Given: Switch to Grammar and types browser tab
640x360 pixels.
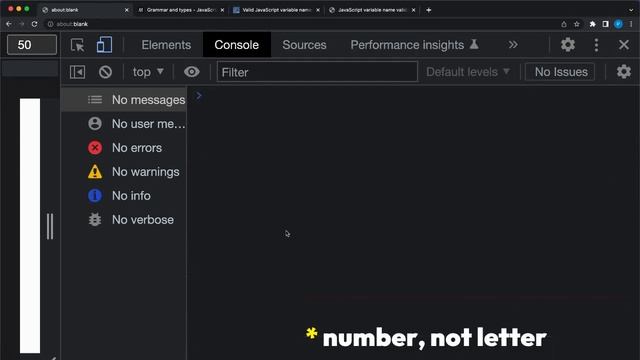Looking at the screenshot, I should pos(181,10).
